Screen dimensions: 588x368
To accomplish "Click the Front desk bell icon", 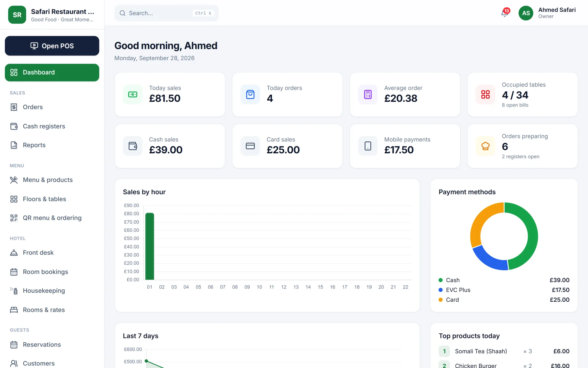I will tap(14, 253).
